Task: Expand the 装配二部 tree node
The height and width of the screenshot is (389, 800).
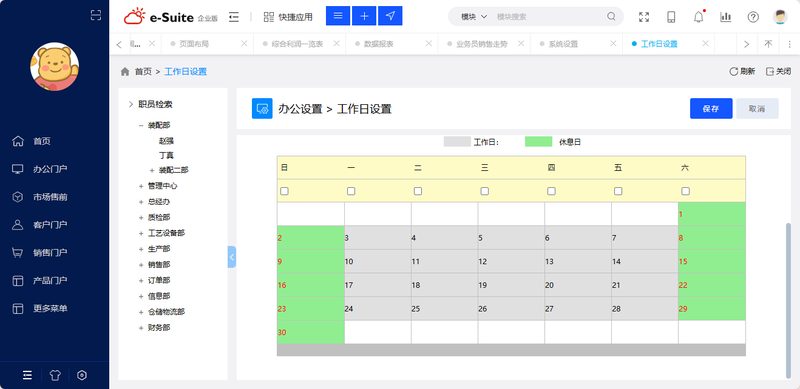Action: (x=152, y=170)
